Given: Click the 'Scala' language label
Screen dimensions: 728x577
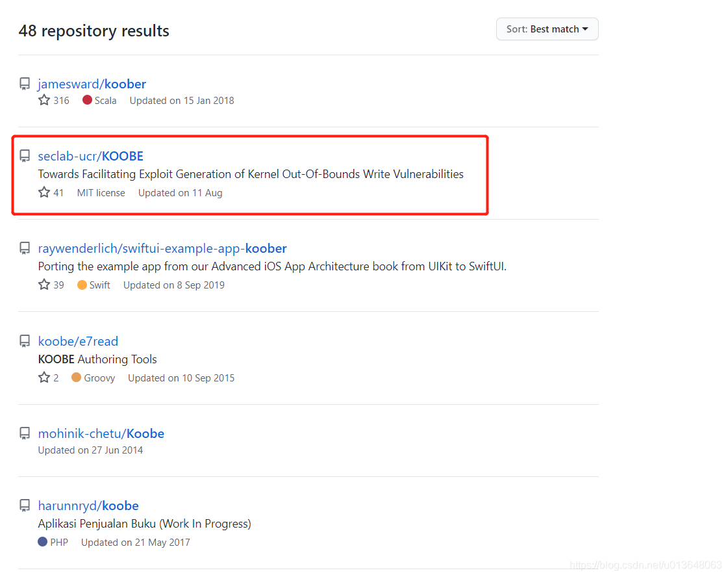Looking at the screenshot, I should tap(105, 100).
